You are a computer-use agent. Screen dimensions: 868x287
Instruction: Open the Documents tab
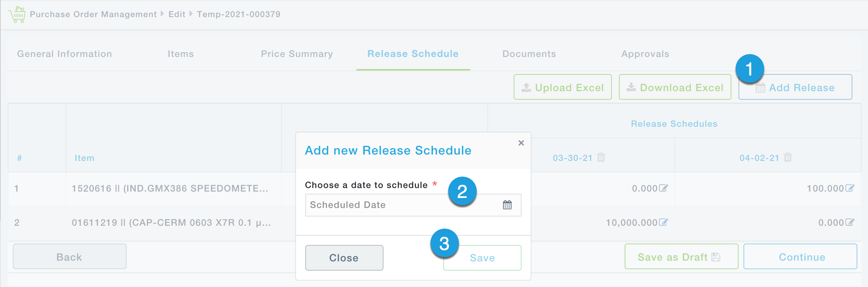tap(529, 54)
